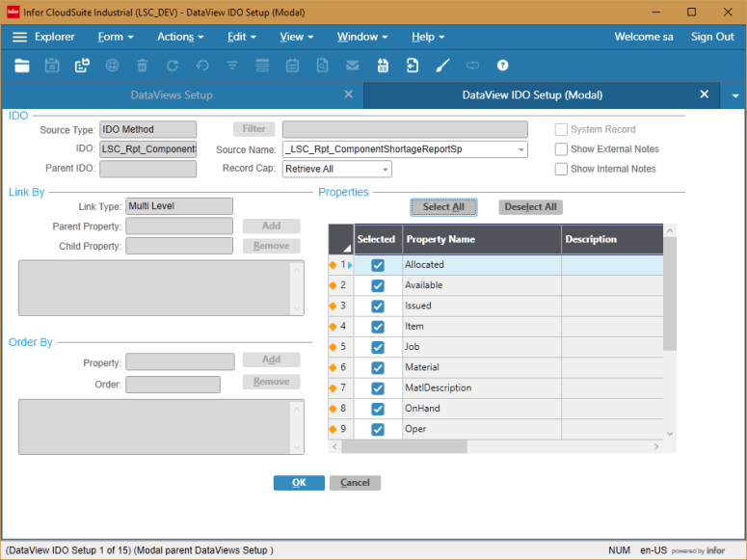Screen dimensions: 747x560
Task: Click the Select All button
Action: [443, 207]
